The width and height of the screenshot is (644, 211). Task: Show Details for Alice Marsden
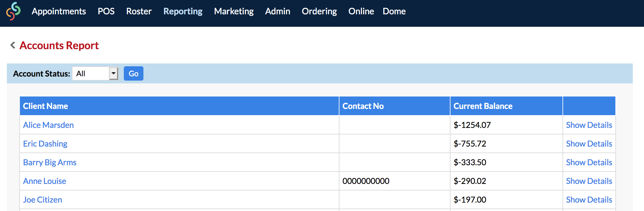589,125
